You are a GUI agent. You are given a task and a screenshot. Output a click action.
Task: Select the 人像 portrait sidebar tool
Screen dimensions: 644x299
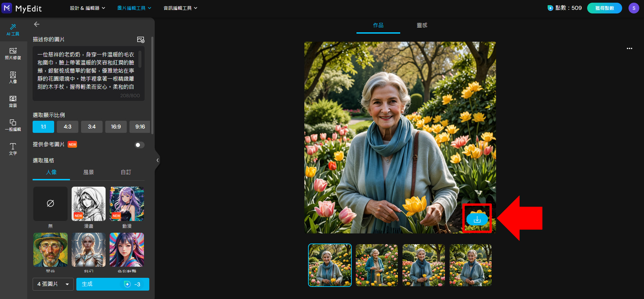click(13, 77)
